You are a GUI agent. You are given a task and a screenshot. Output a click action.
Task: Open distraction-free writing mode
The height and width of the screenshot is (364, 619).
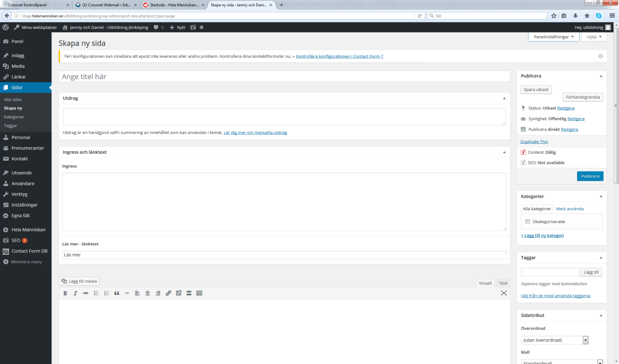coord(504,293)
